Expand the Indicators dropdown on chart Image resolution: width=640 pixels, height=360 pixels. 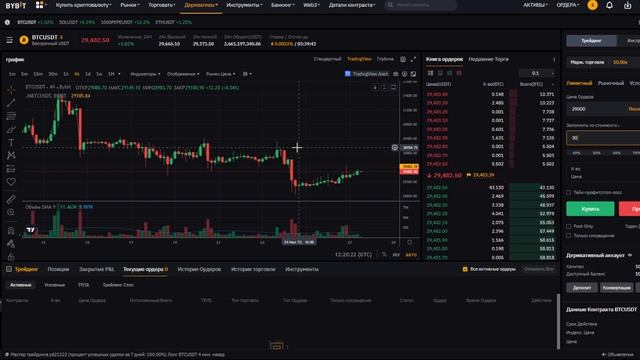(145, 74)
